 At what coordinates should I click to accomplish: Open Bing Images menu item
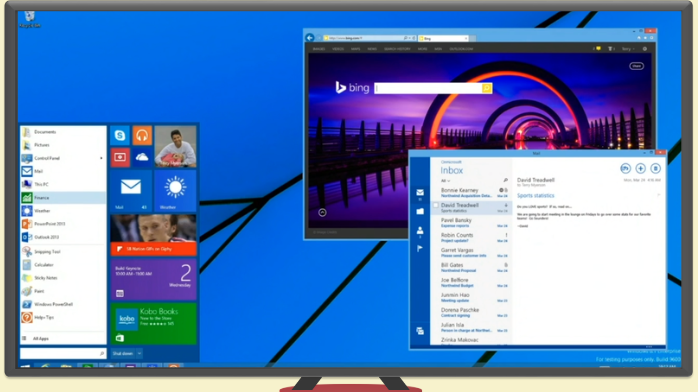[319, 49]
